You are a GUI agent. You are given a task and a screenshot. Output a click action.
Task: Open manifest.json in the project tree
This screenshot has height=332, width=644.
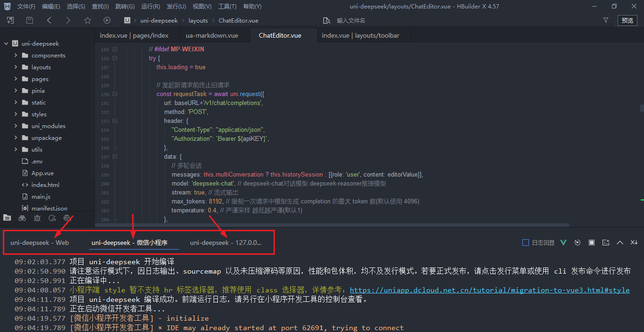pyautogui.click(x=49, y=208)
